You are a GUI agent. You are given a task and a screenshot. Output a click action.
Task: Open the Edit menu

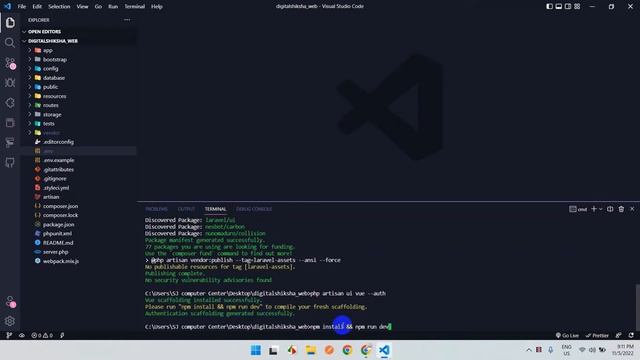click(37, 7)
